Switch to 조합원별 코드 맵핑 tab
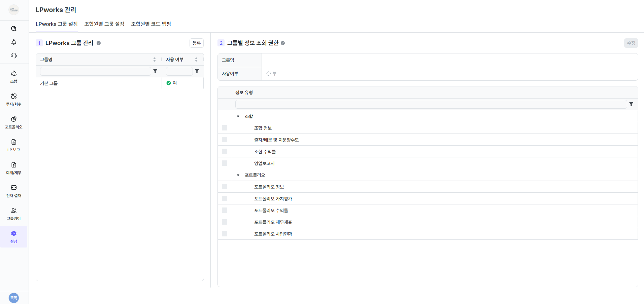The height and width of the screenshot is (304, 644). tap(151, 24)
